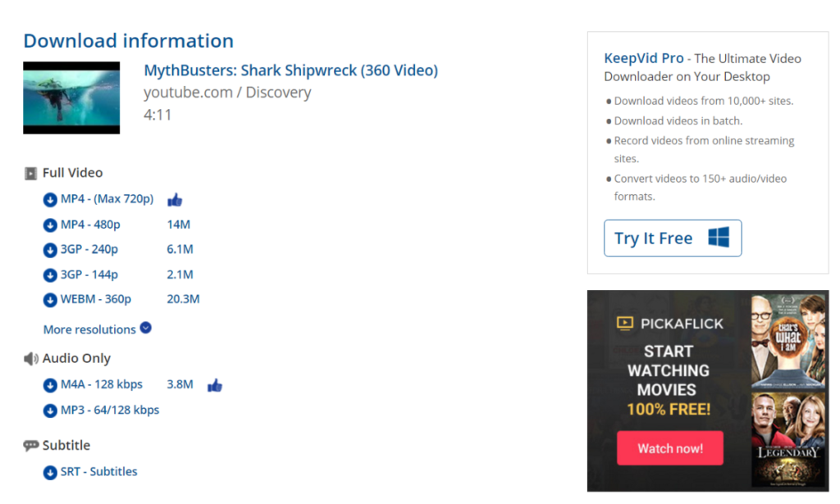Click download icon beside 3GP 240p
This screenshot has width=840, height=504.
tap(51, 250)
